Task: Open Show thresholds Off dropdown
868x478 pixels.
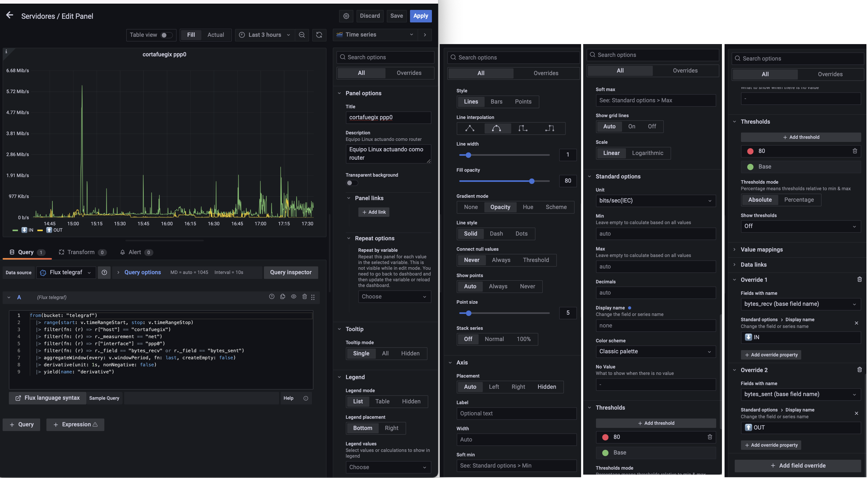Action: (801, 226)
